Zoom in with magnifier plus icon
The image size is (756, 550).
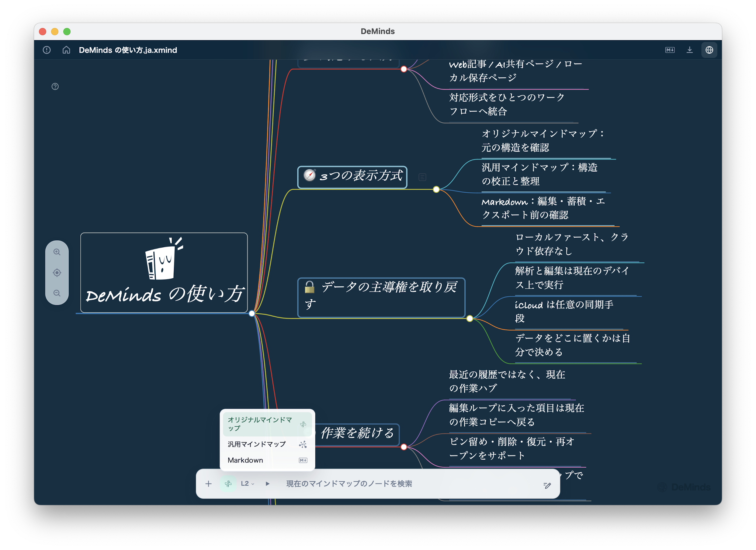(57, 252)
